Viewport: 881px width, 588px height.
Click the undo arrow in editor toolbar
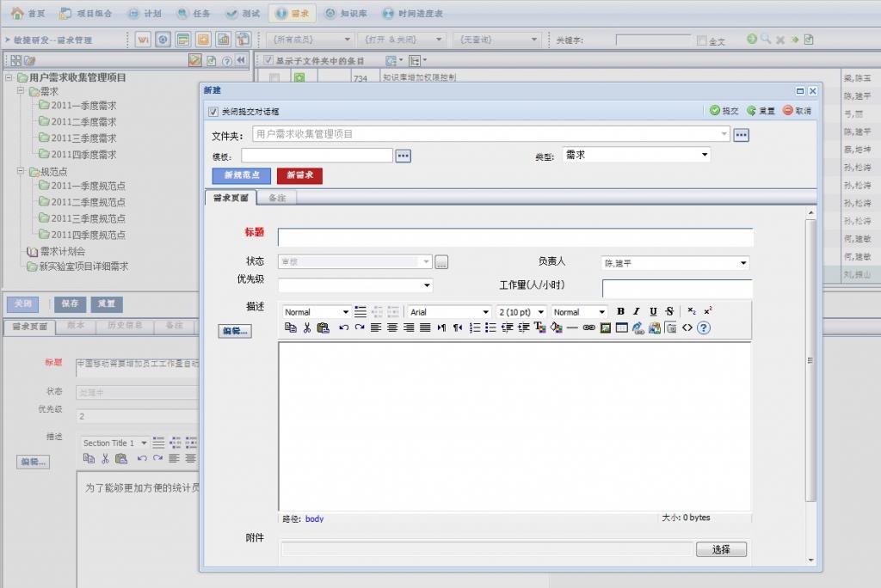pyautogui.click(x=343, y=328)
